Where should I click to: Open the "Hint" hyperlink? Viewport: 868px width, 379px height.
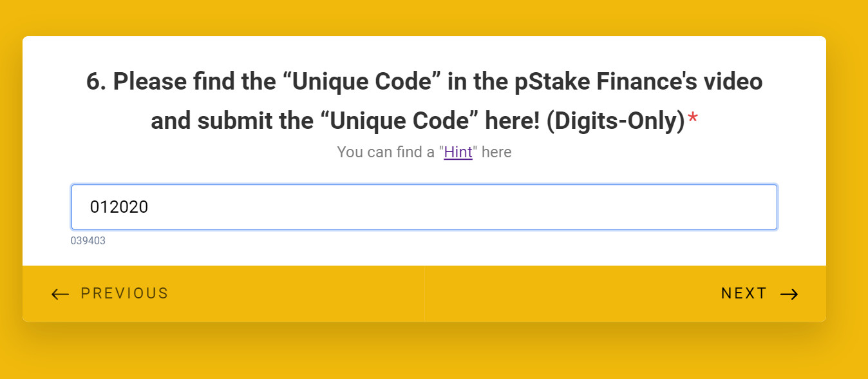pyautogui.click(x=458, y=153)
